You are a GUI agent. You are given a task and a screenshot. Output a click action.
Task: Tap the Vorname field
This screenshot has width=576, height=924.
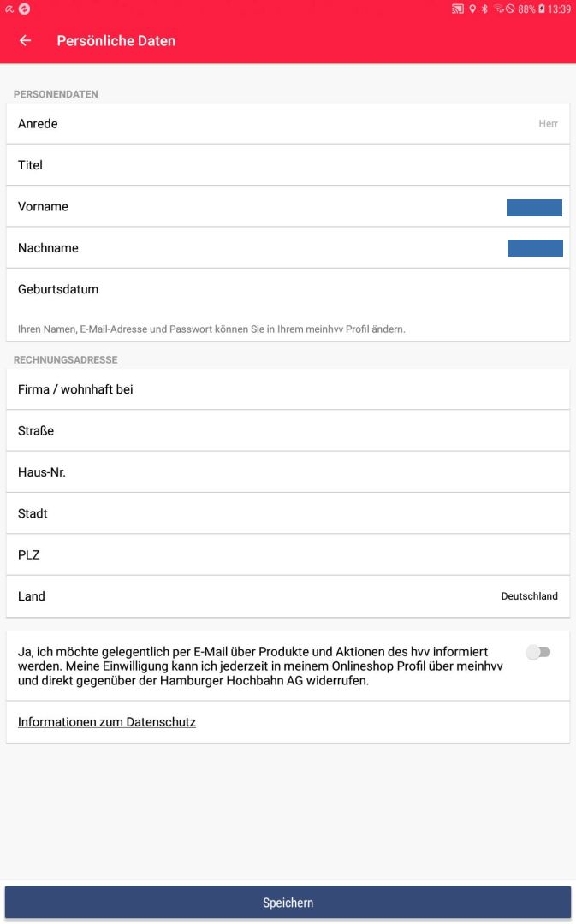[x=288, y=207]
